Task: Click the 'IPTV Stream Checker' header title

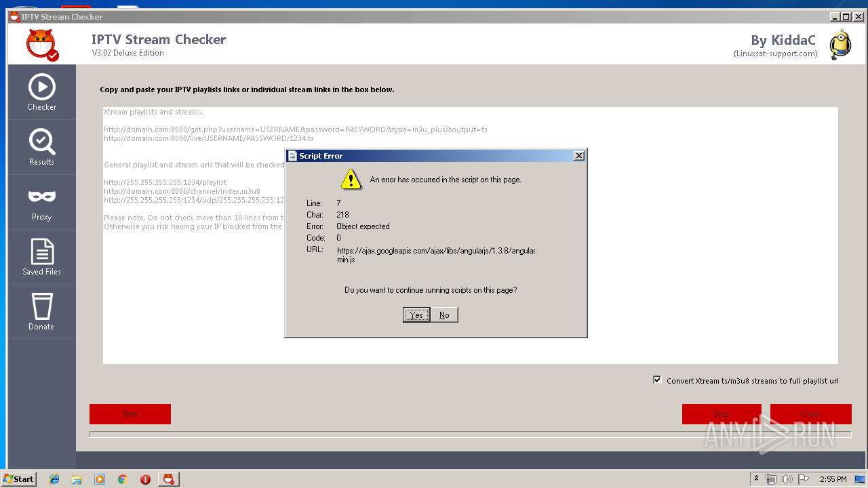Action: tap(159, 39)
